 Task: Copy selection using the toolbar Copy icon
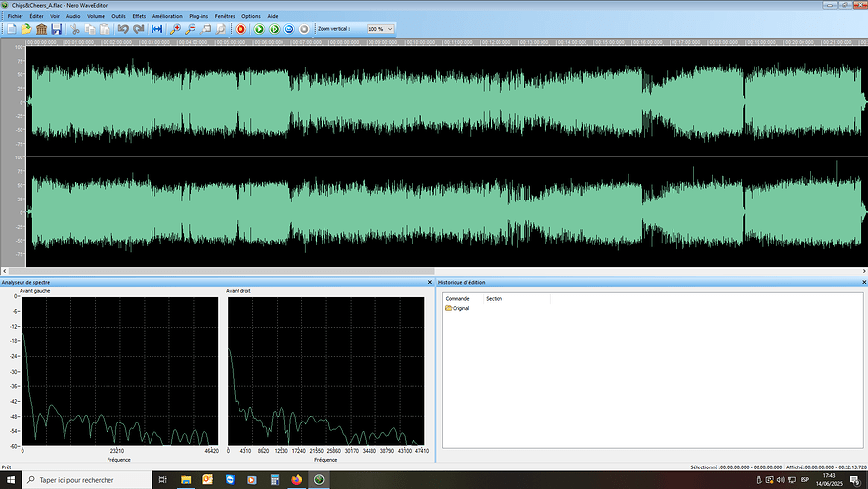click(90, 29)
